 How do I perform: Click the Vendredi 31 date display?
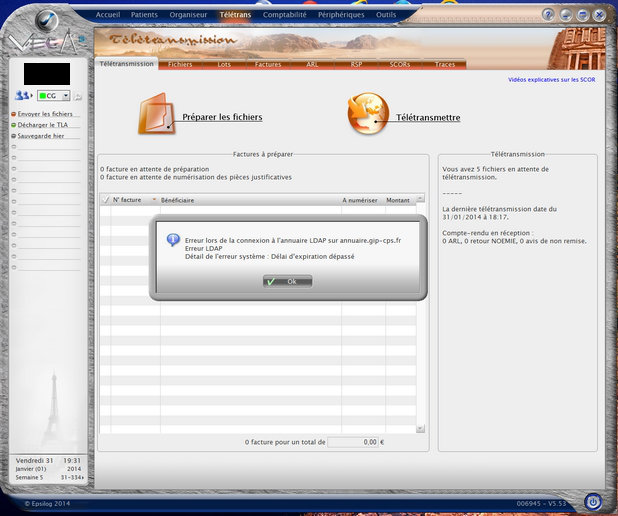click(x=34, y=460)
